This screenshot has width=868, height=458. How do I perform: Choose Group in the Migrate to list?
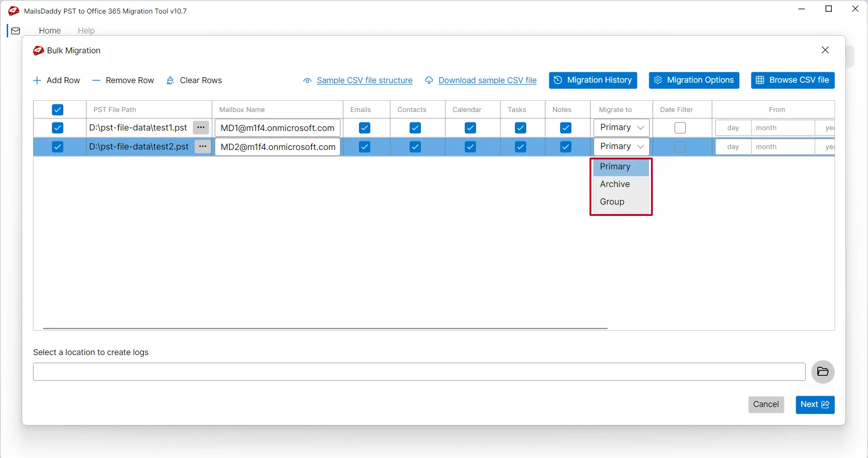pos(612,202)
